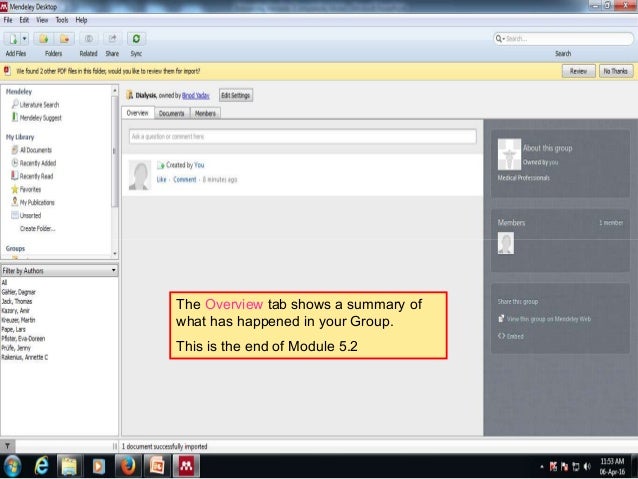Click the Windows Start button
Screen dimensions: 638x479
click(x=12, y=466)
